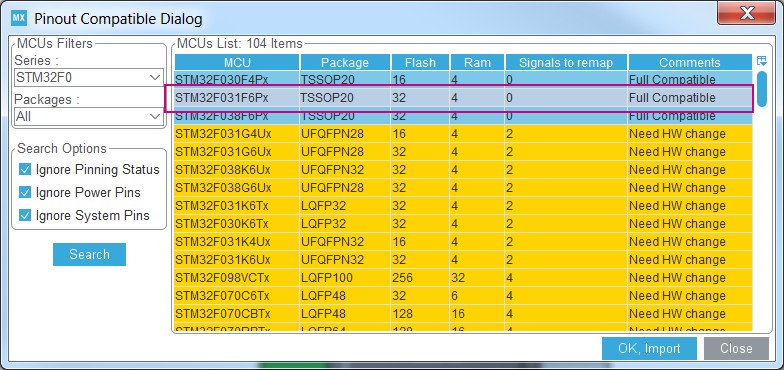The image size is (784, 370).
Task: Click the OK, Import button
Action: coord(649,348)
